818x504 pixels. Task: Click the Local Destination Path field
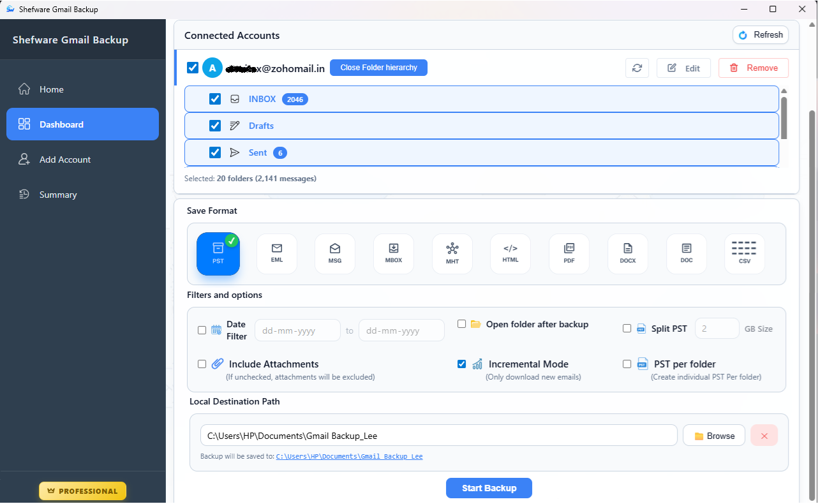pyautogui.click(x=438, y=436)
